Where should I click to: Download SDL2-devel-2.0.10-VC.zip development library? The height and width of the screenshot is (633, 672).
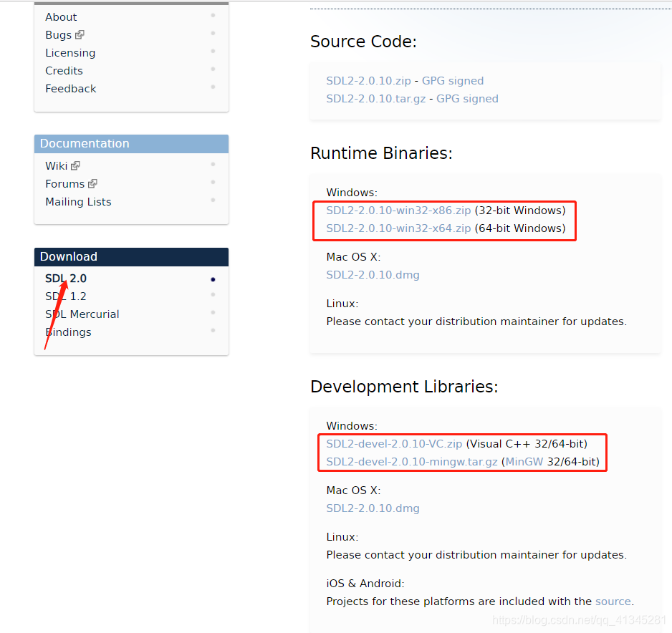tap(394, 444)
